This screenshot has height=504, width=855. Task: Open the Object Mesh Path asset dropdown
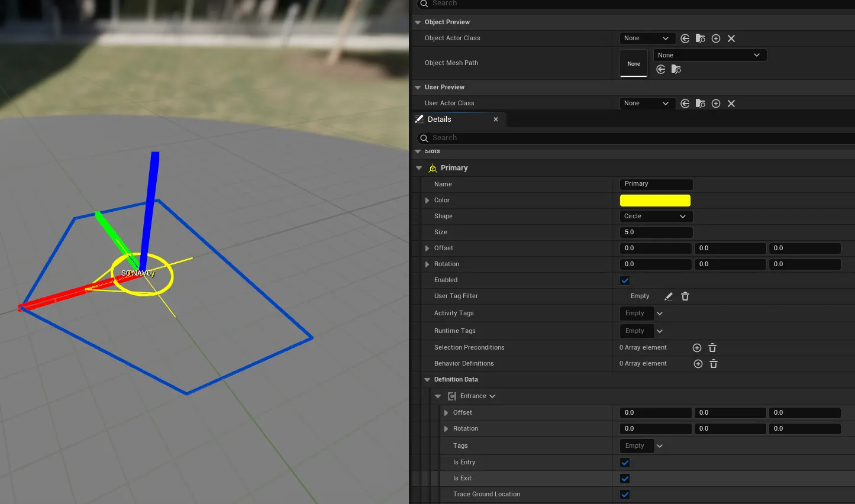tap(709, 55)
